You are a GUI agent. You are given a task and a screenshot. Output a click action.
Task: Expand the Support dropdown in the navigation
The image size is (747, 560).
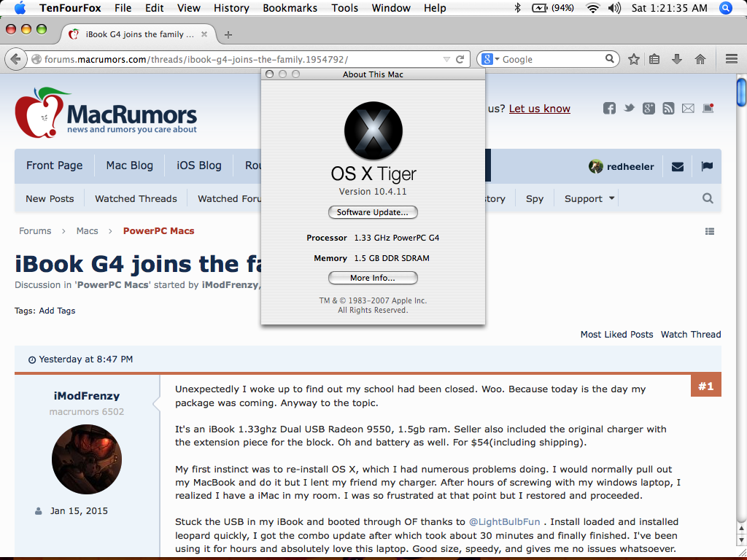pyautogui.click(x=588, y=198)
